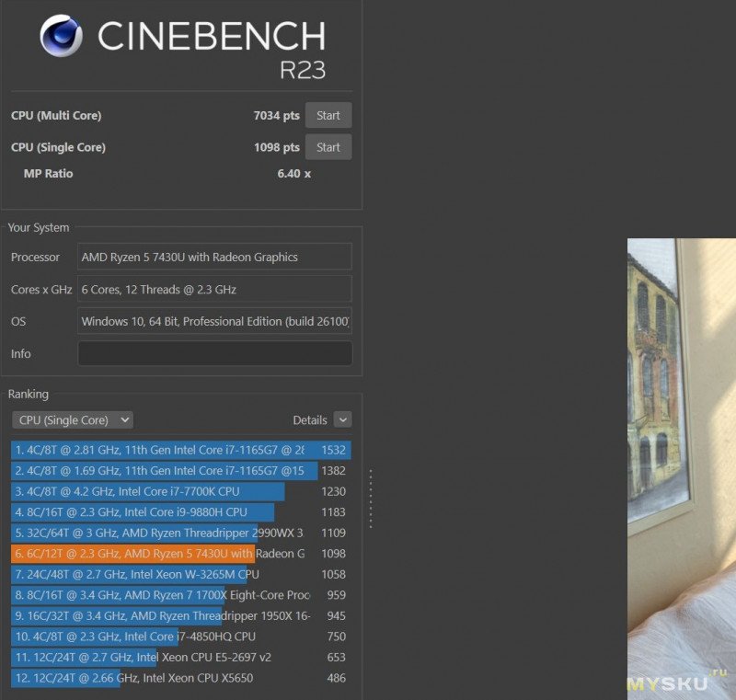Viewport: 736px width, 700px height.
Task: Open the CPU (Single Core) ranking dropdown
Action: (73, 419)
